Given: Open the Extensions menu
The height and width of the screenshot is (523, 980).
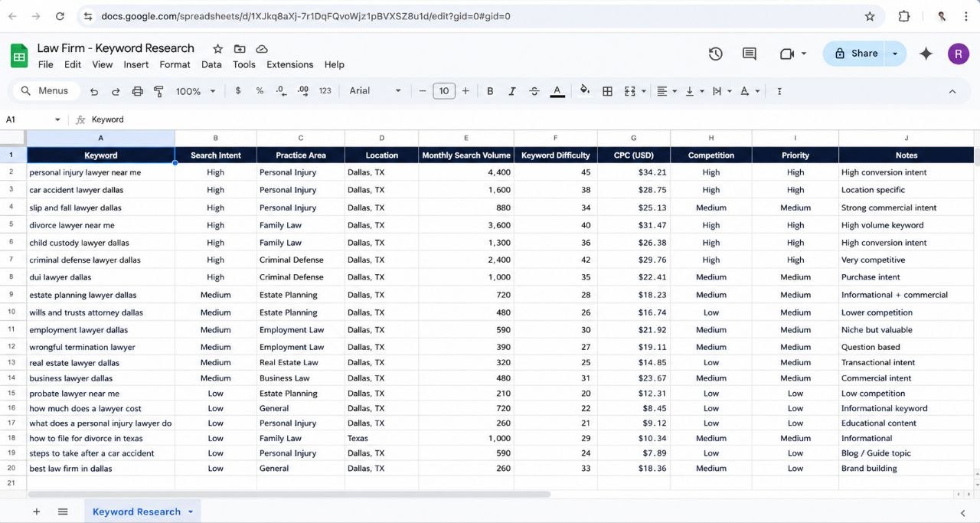Looking at the screenshot, I should coord(289,64).
